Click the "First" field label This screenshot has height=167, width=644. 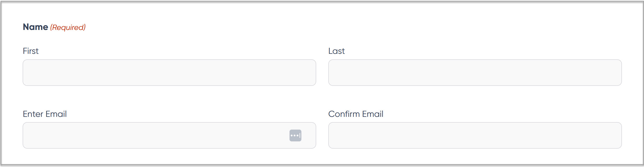31,51
